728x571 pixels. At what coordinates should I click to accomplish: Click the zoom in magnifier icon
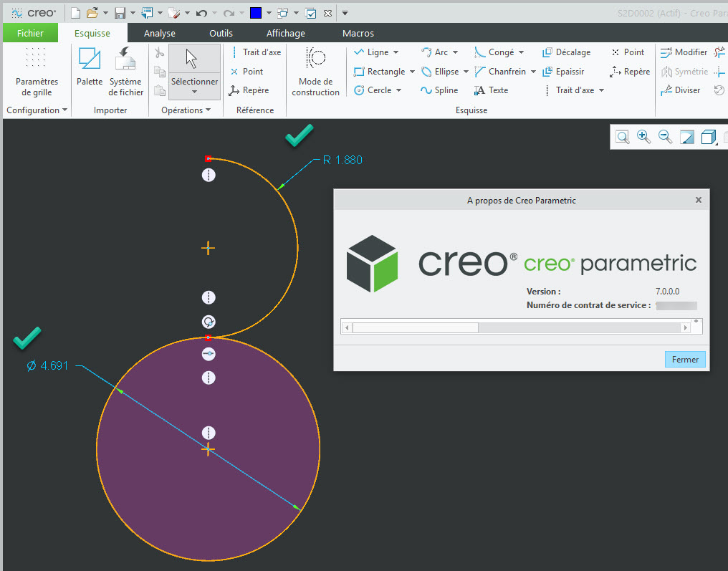(643, 137)
